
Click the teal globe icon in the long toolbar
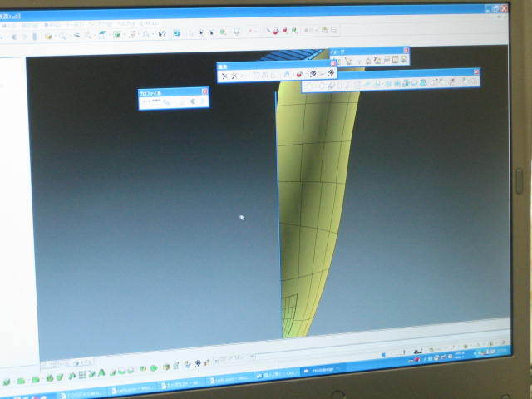click(x=423, y=83)
